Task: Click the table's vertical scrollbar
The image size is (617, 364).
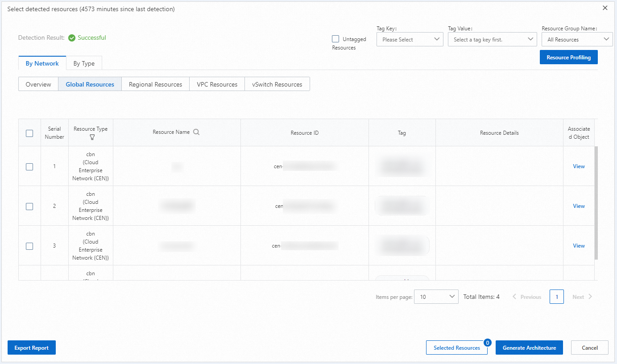Action: click(x=596, y=203)
